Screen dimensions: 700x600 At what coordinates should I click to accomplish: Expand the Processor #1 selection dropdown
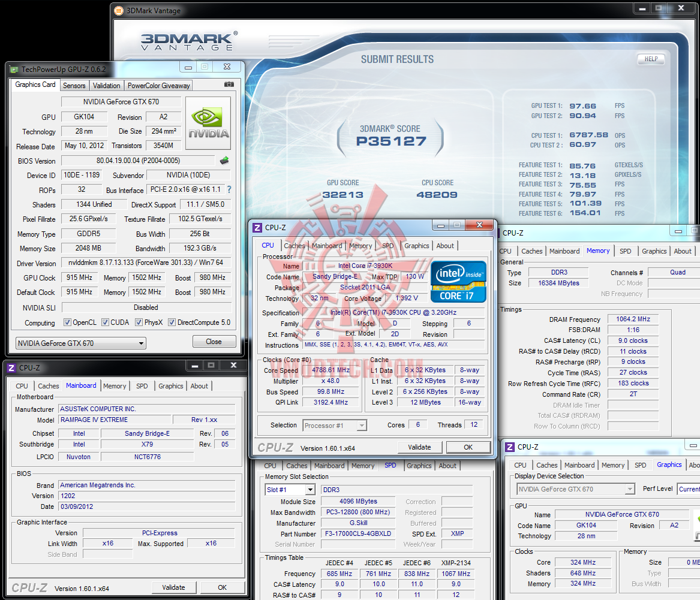(335, 426)
